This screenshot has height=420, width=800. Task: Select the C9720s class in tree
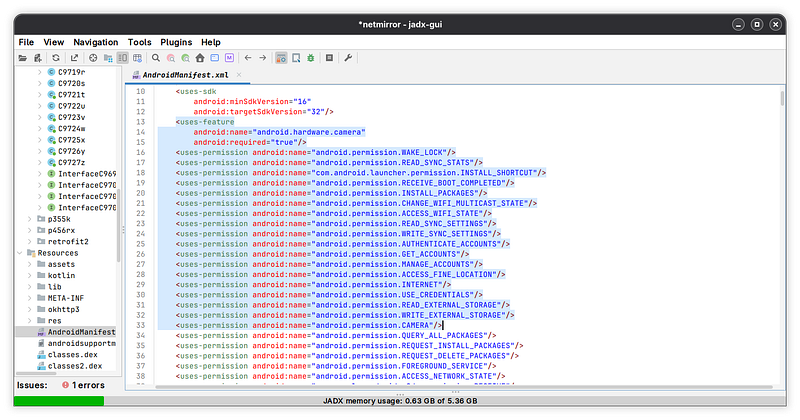click(x=71, y=84)
